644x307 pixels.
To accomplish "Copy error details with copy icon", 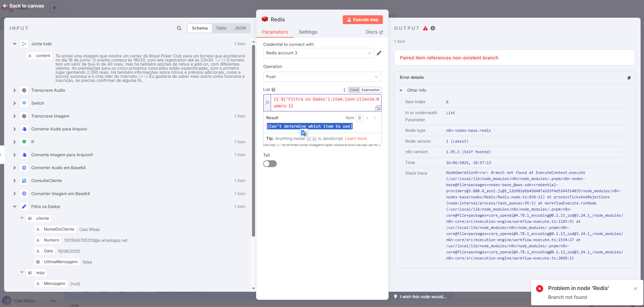I will (x=629, y=78).
